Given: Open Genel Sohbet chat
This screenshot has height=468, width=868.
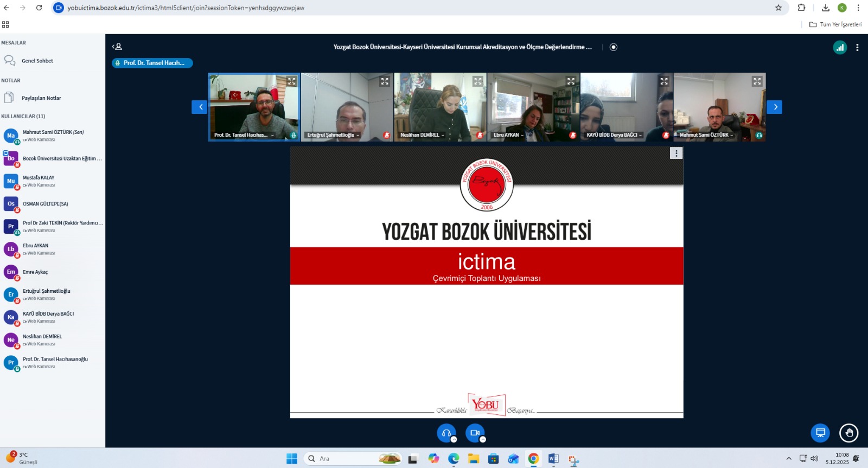Looking at the screenshot, I should point(37,61).
